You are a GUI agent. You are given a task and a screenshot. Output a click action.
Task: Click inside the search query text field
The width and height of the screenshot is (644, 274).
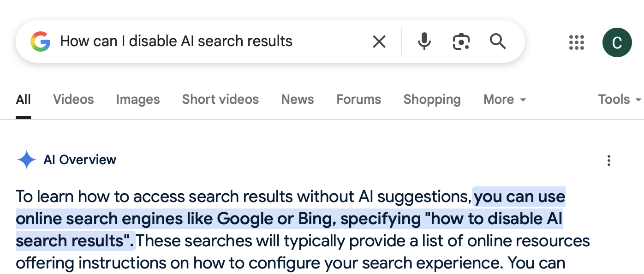point(212,42)
